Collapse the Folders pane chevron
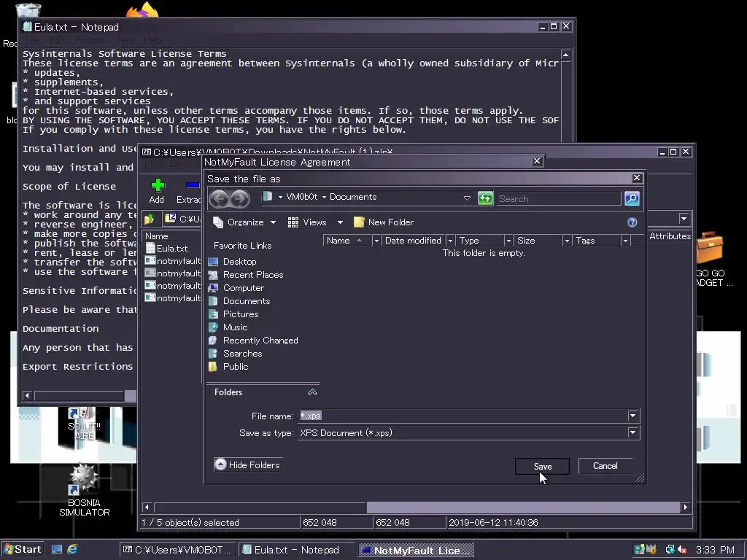The image size is (747, 560). [312, 392]
